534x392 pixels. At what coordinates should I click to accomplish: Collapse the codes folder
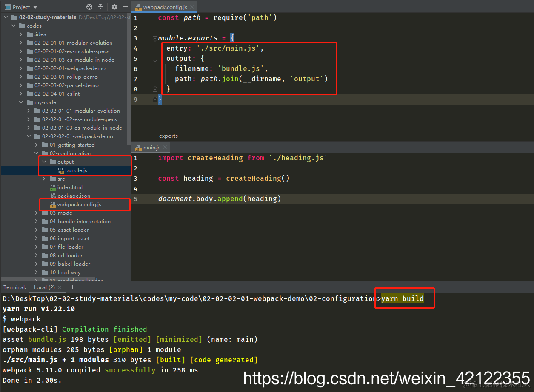[x=14, y=26]
